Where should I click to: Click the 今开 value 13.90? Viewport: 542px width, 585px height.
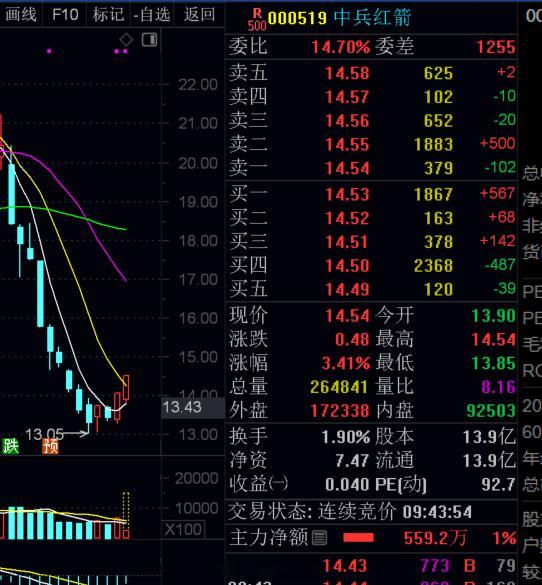coord(494,316)
